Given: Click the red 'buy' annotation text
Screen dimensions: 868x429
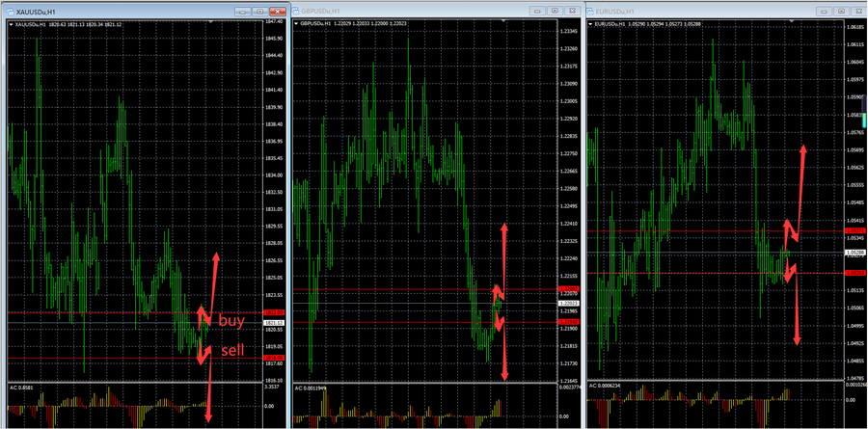Looking at the screenshot, I should pyautogui.click(x=231, y=320).
